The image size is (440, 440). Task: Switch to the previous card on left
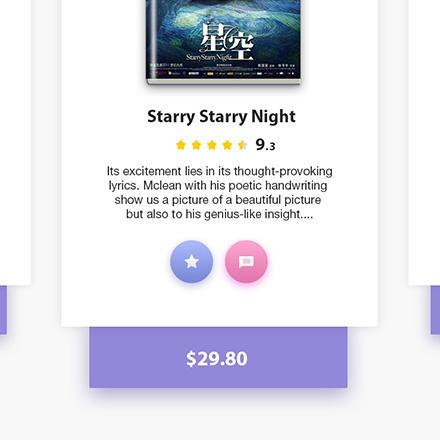coord(15,142)
